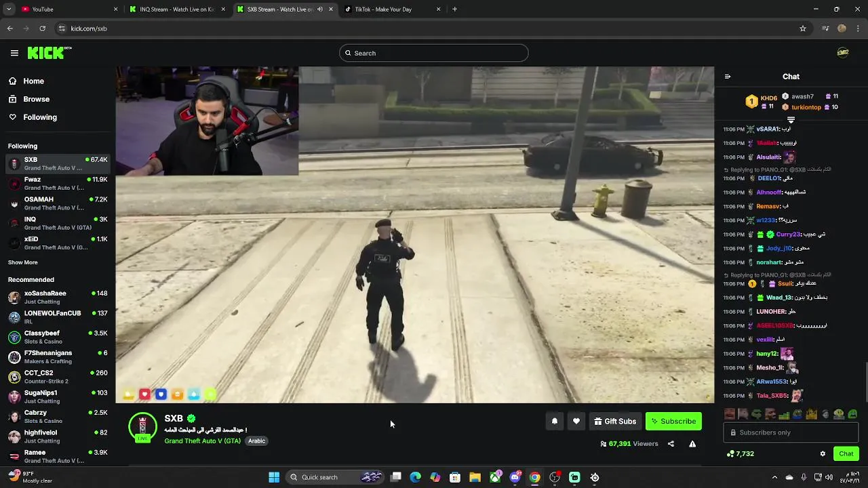Click LONEWOLFanCUB channel avatar
Screen dimensions: 868x488
click(14, 317)
